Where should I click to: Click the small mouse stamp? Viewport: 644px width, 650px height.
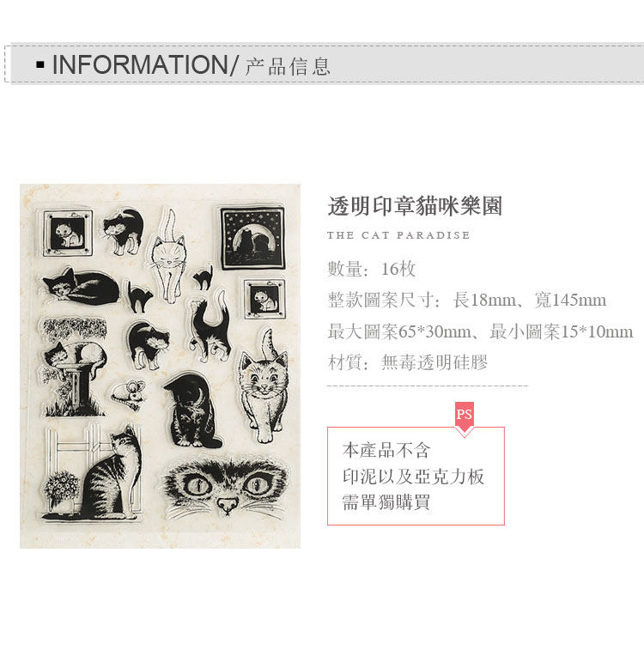pyautogui.click(x=129, y=394)
